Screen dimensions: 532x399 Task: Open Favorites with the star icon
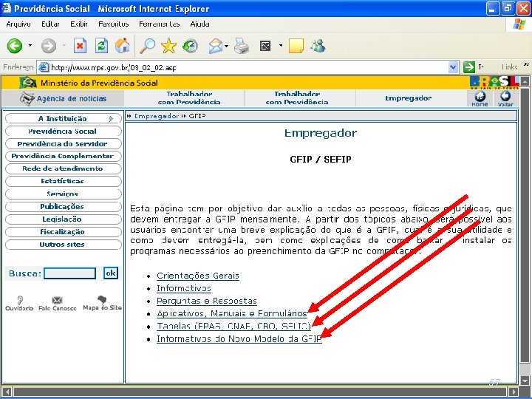point(168,46)
